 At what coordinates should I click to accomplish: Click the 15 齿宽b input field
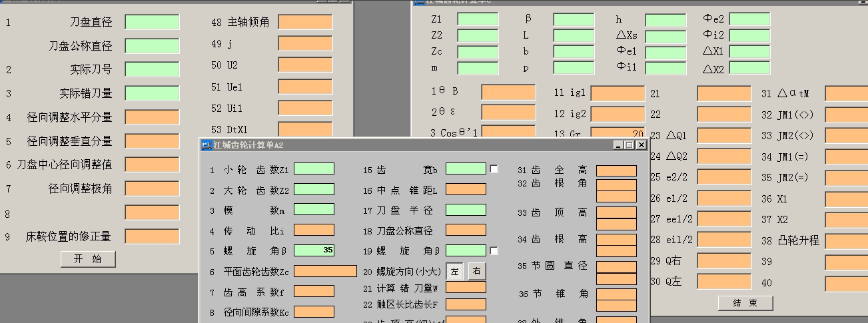(466, 169)
